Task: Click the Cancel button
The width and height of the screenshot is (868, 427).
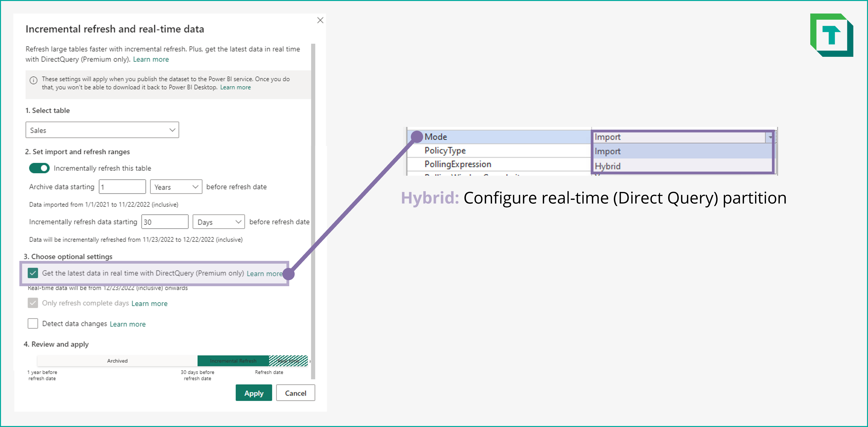Action: click(295, 393)
